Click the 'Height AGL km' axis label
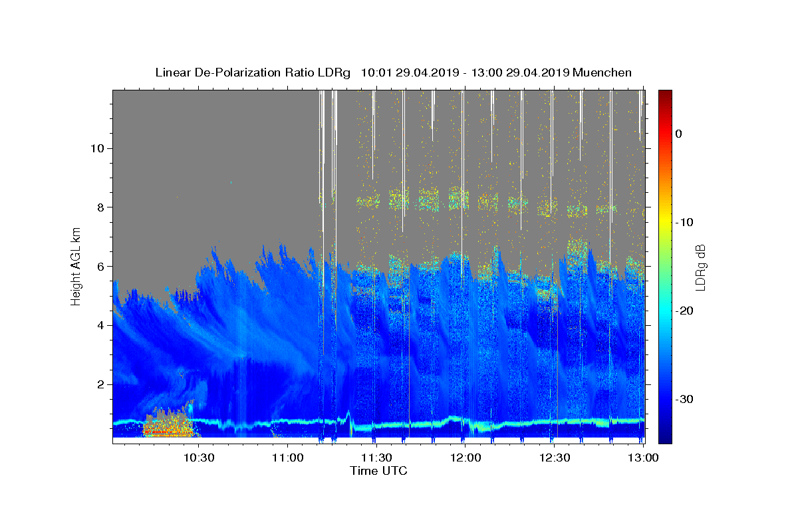Viewport: 798px width, 532px height. click(x=76, y=267)
